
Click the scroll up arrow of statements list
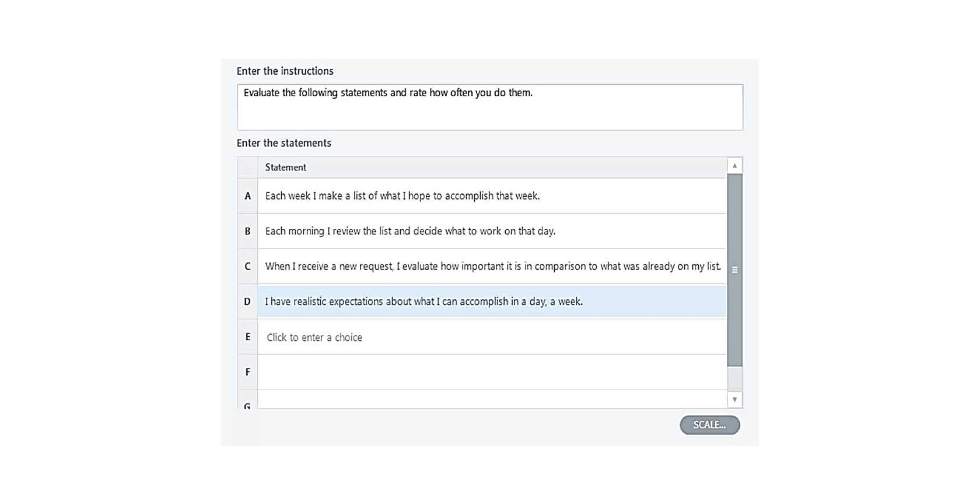pos(735,166)
